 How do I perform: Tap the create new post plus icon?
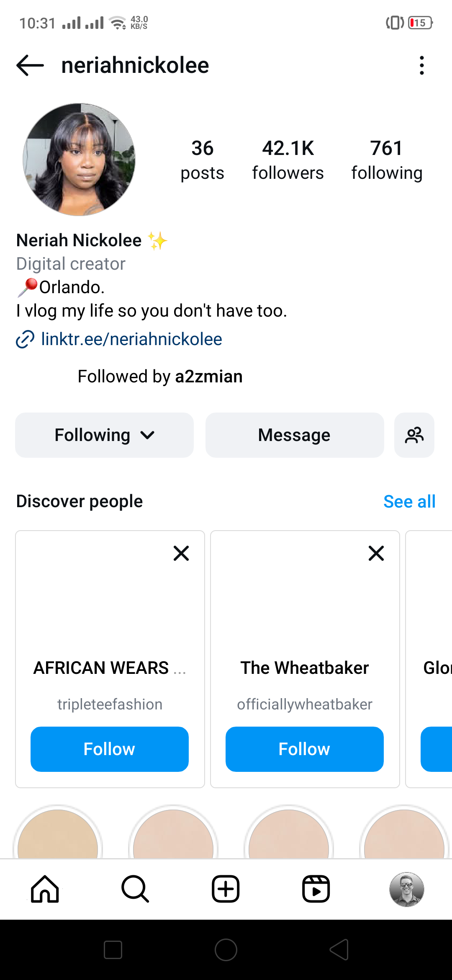point(226,889)
